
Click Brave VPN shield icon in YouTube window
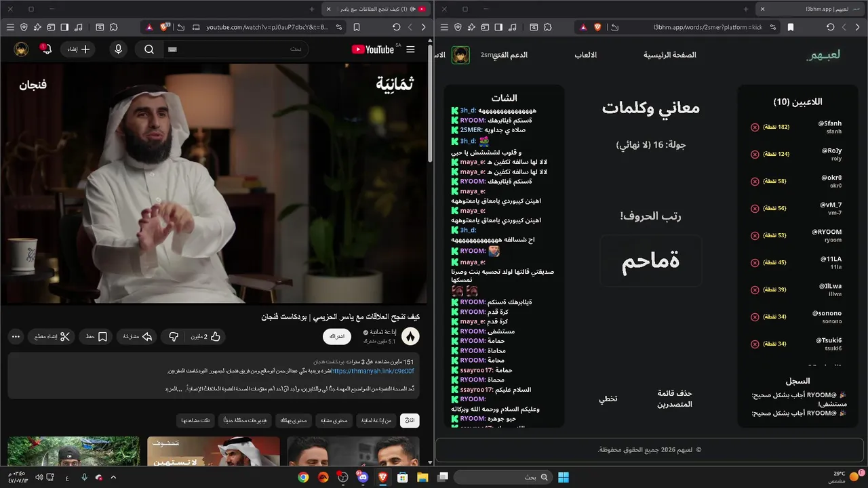pos(24,27)
